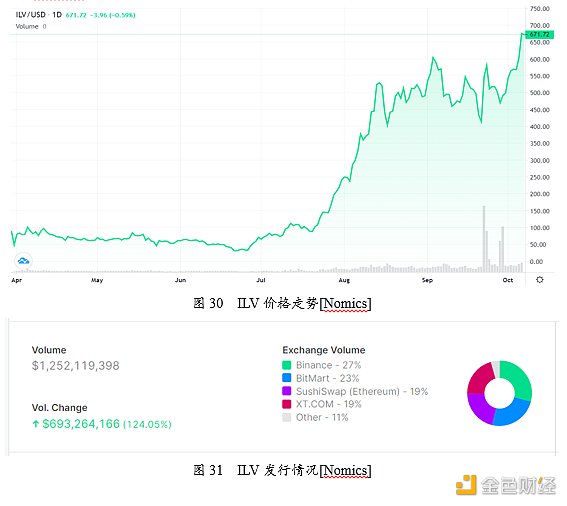Click the gray Other legend swatch
The width and height of the screenshot is (567, 506).
pyautogui.click(x=286, y=417)
